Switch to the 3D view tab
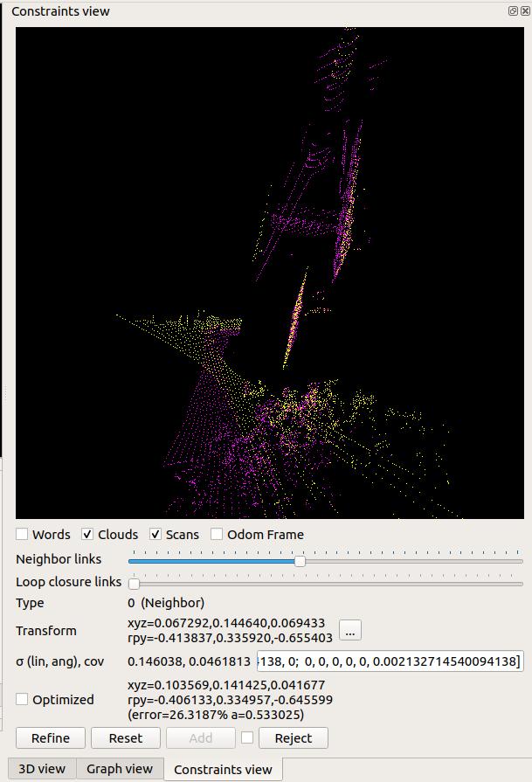 [x=42, y=769]
